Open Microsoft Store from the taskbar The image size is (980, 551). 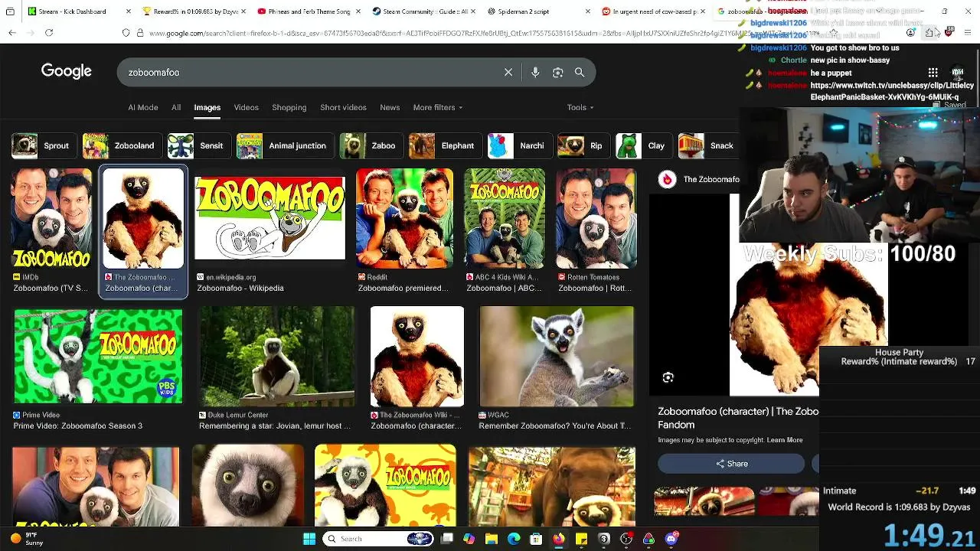click(536, 539)
